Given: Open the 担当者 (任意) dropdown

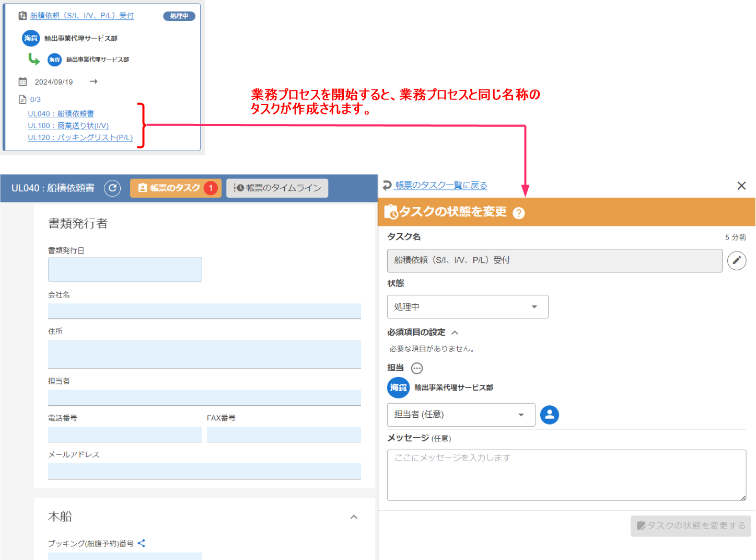Looking at the screenshot, I should coord(460,415).
